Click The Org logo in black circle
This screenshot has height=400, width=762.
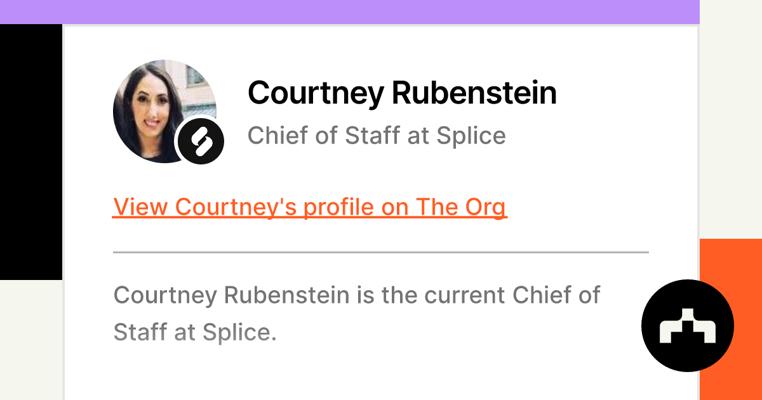[687, 326]
